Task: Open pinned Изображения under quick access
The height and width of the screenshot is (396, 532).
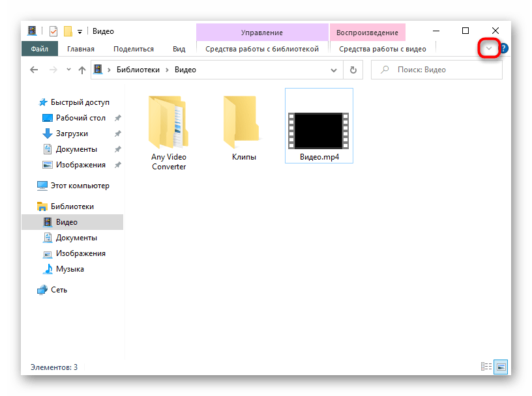Action: (x=81, y=164)
